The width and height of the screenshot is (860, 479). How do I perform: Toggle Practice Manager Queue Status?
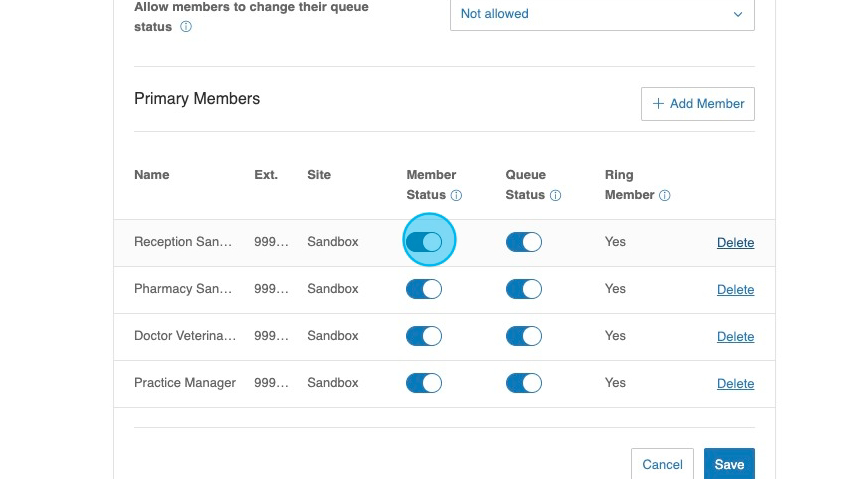tap(523, 383)
